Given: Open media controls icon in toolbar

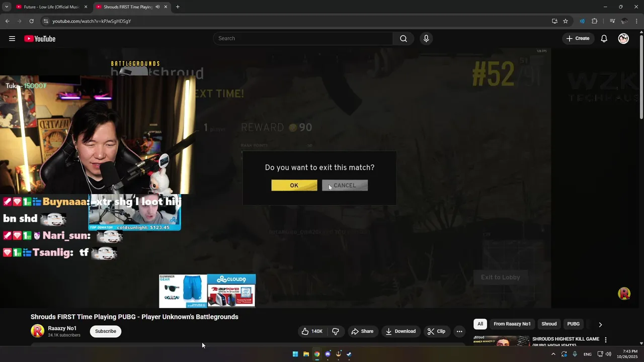Looking at the screenshot, I should [612, 21].
